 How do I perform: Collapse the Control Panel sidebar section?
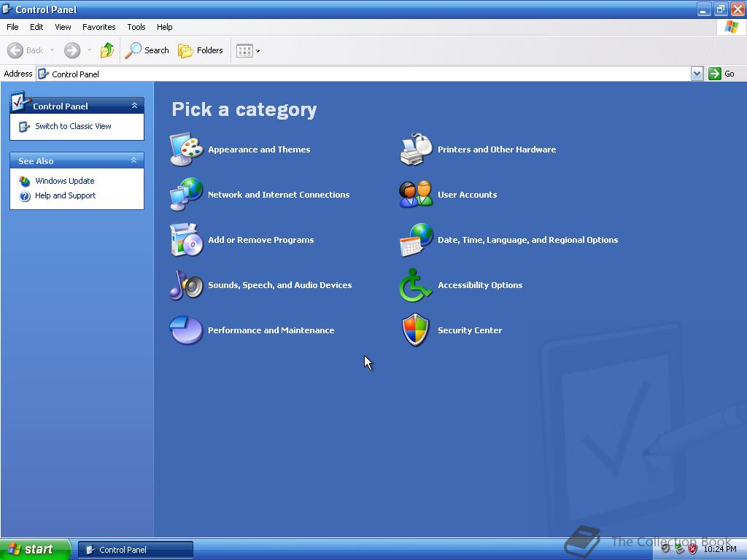134,105
